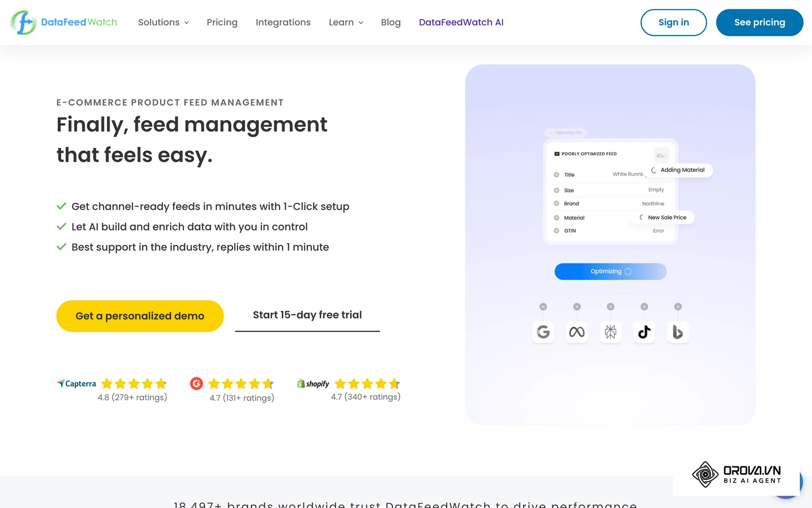Screen dimensions: 812x508
Task: Click the Bing channel icon
Action: click(x=678, y=332)
